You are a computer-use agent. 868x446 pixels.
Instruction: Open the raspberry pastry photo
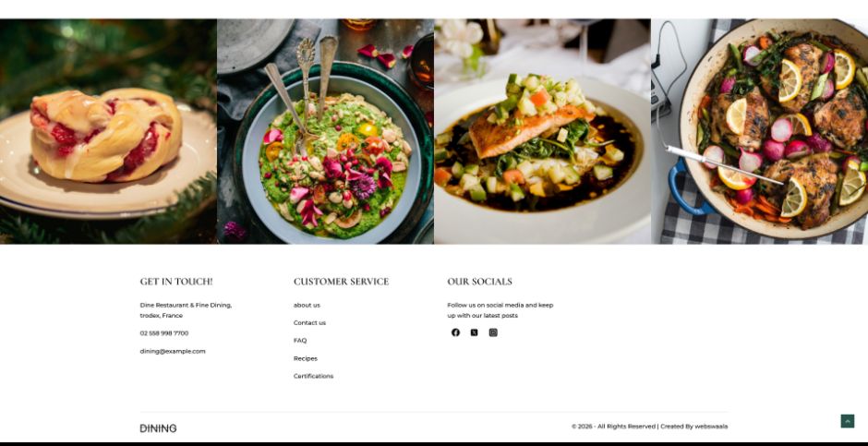pyautogui.click(x=109, y=132)
